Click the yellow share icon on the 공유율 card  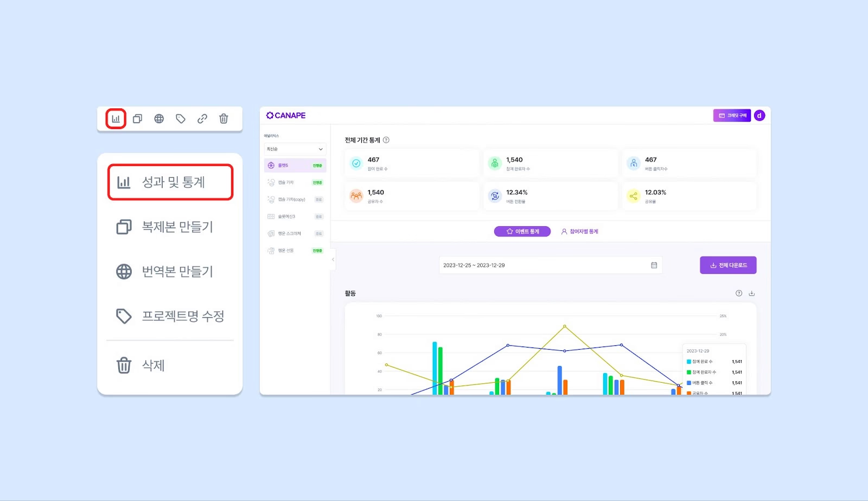pyautogui.click(x=634, y=196)
